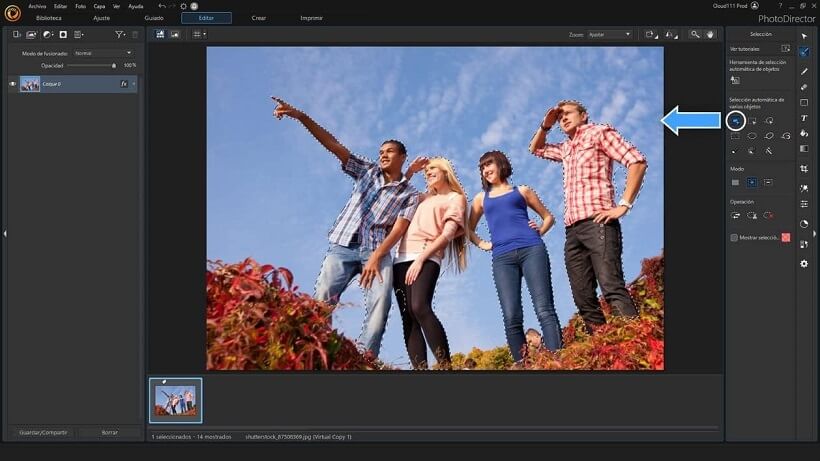Toggle visibility eye of the layer

(13, 84)
